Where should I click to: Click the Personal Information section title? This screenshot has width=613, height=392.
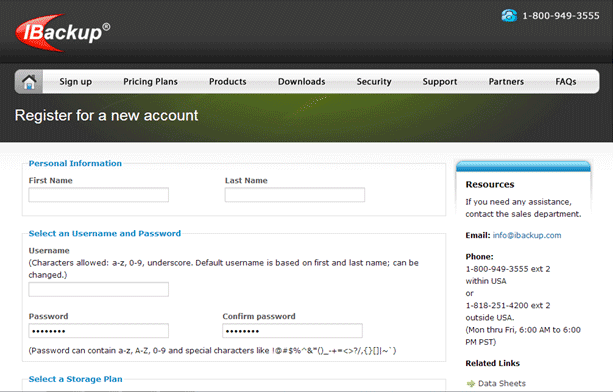click(x=75, y=163)
